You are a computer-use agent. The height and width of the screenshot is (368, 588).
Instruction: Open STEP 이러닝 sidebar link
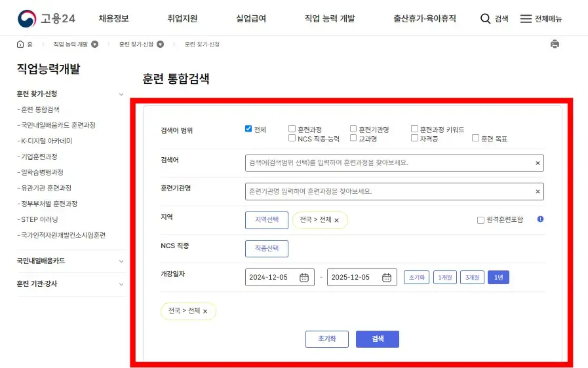coord(38,219)
